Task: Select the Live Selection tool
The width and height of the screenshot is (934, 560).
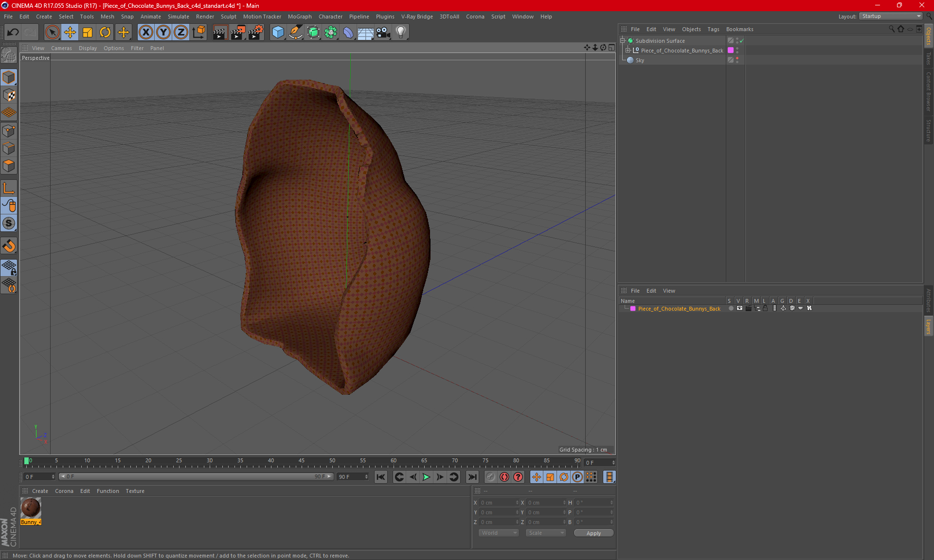Action: click(52, 33)
